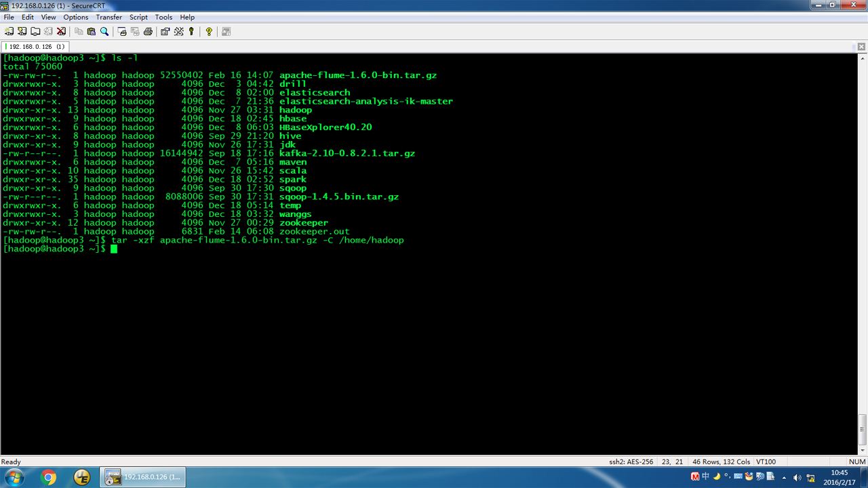The height and width of the screenshot is (488, 868).
Task: Click the Connect in Tab icon
Action: 35,31
